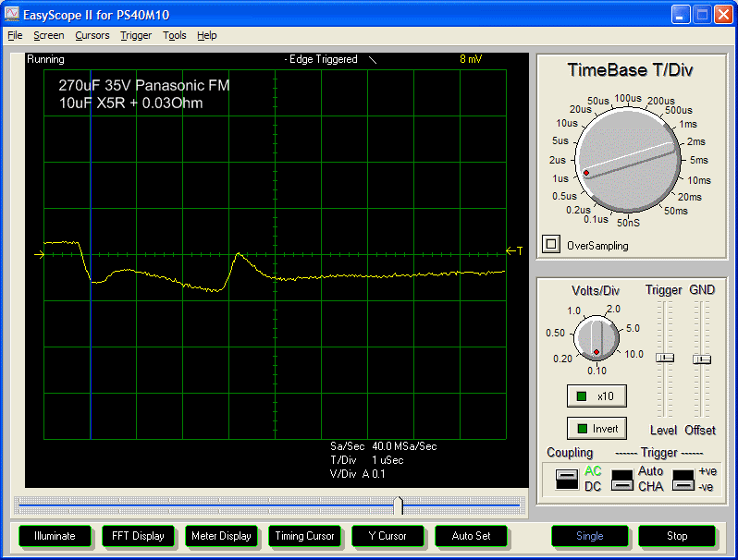Click the GND Offset slider handle
Viewport: 738px width, 560px height.
click(x=701, y=359)
